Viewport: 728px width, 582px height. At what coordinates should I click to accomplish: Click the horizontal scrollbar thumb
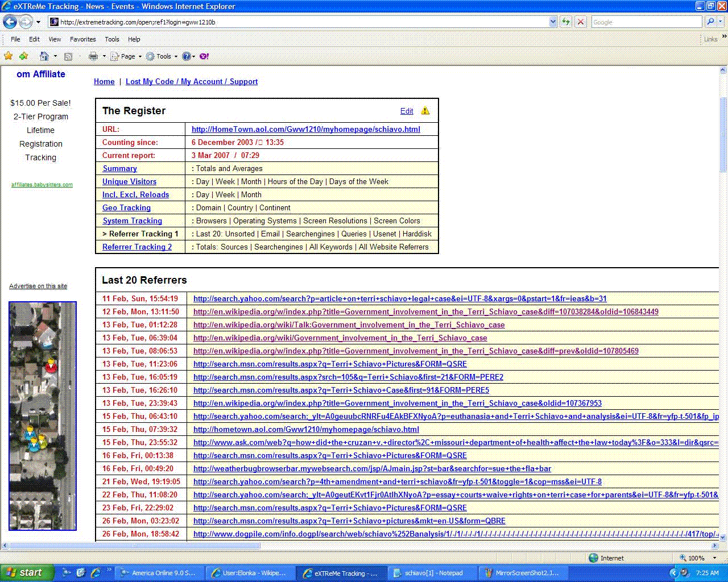[135, 546]
